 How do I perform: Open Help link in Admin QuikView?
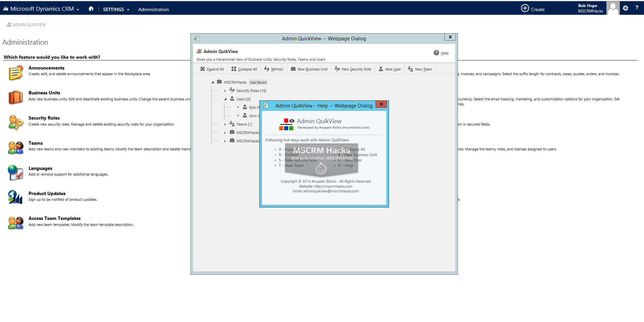tap(444, 53)
